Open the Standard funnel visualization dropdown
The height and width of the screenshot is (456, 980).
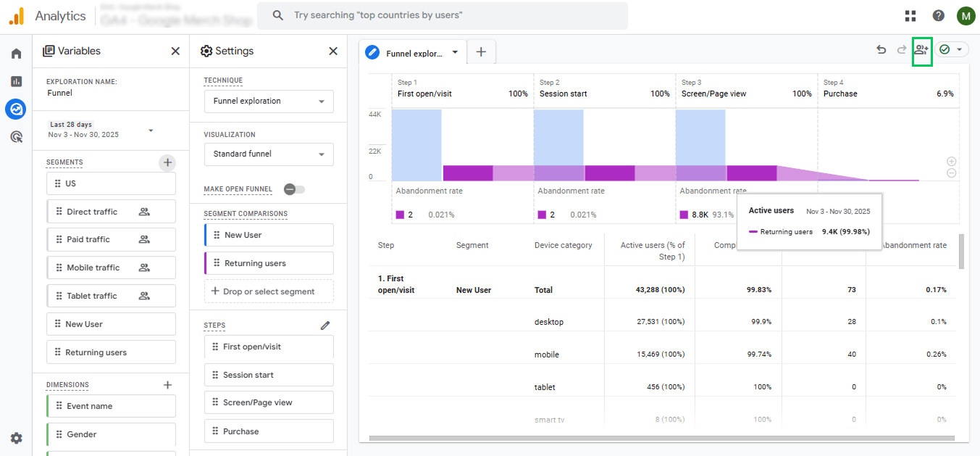click(x=269, y=154)
